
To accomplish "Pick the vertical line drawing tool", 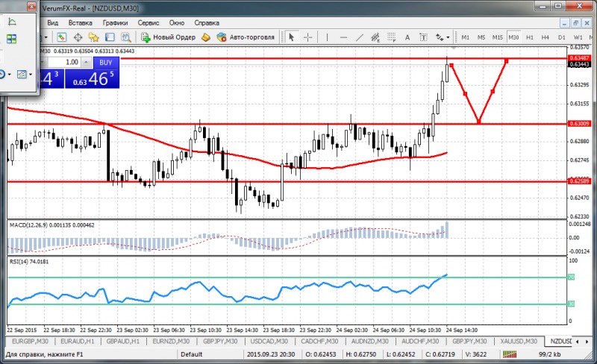I will [327, 37].
